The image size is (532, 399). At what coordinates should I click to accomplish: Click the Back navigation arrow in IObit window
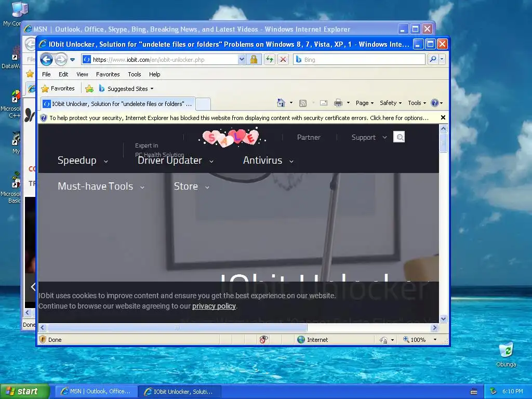[46, 59]
